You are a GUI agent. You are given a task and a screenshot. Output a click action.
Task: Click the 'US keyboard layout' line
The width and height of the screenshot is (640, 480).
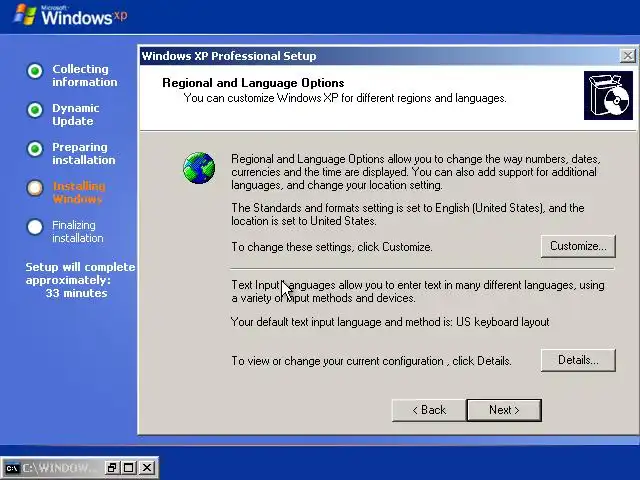[390, 322]
